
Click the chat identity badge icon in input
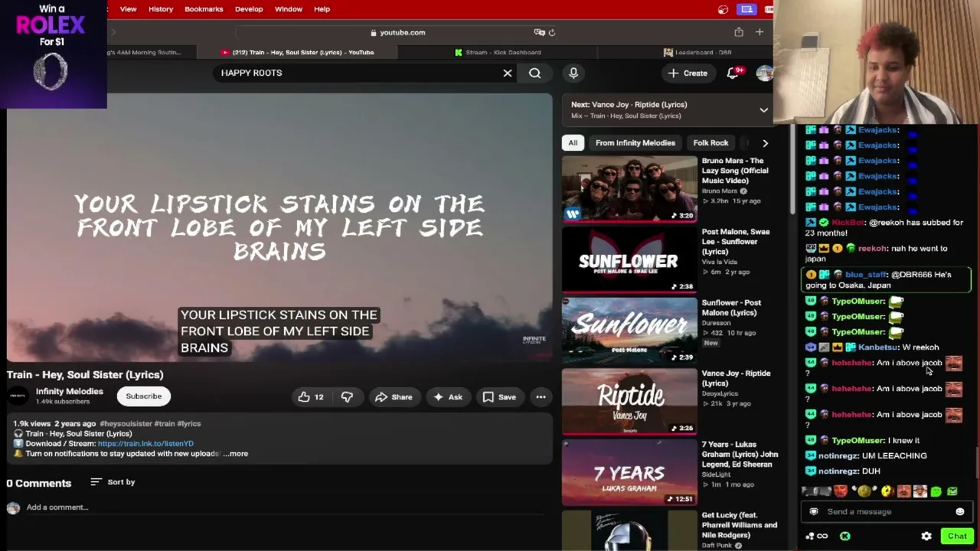click(814, 511)
